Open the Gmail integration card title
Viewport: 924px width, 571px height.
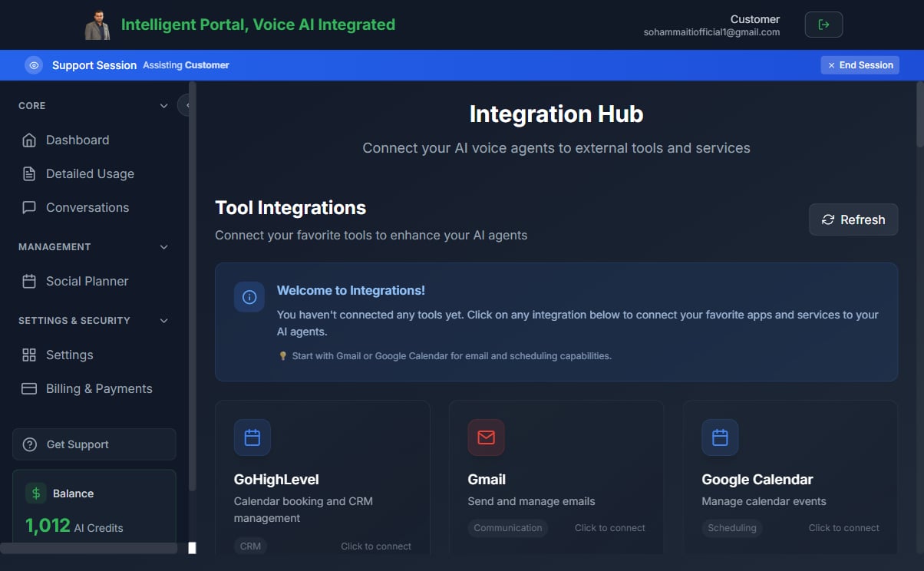pos(487,480)
